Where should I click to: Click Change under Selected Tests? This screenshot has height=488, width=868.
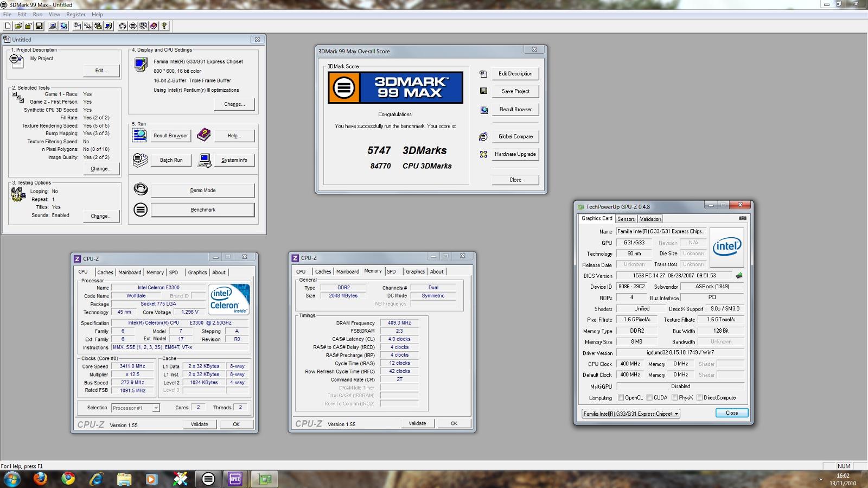[x=101, y=169]
